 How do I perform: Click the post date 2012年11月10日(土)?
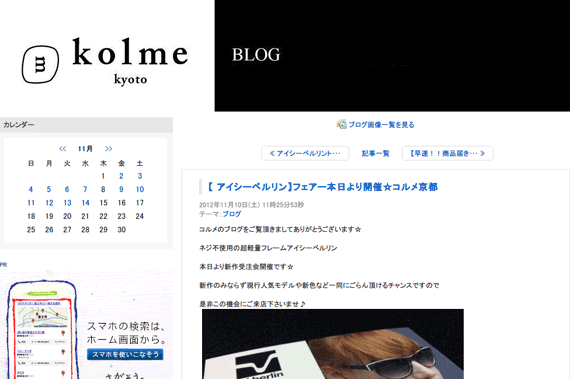click(230, 205)
